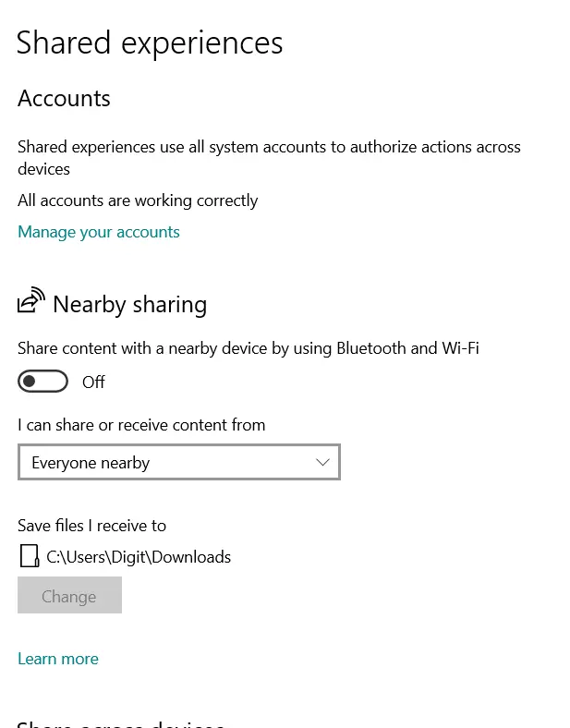Click the Bluetooth and Wi-Fi sharing description
570x728 pixels.
(x=248, y=348)
